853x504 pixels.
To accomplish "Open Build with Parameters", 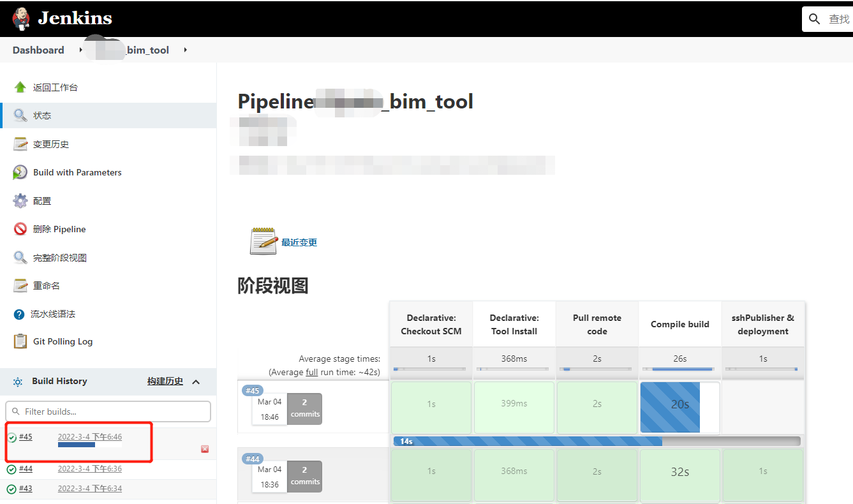I will coord(77,172).
